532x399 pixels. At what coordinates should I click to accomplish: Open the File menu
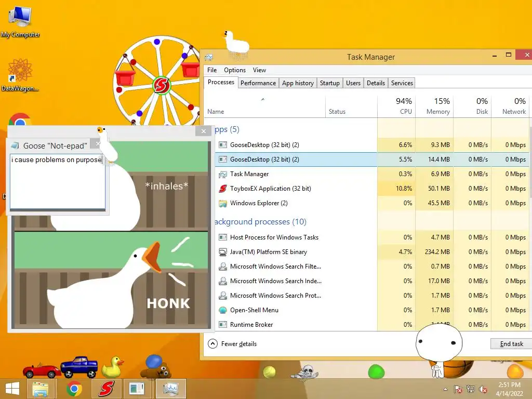click(x=212, y=70)
